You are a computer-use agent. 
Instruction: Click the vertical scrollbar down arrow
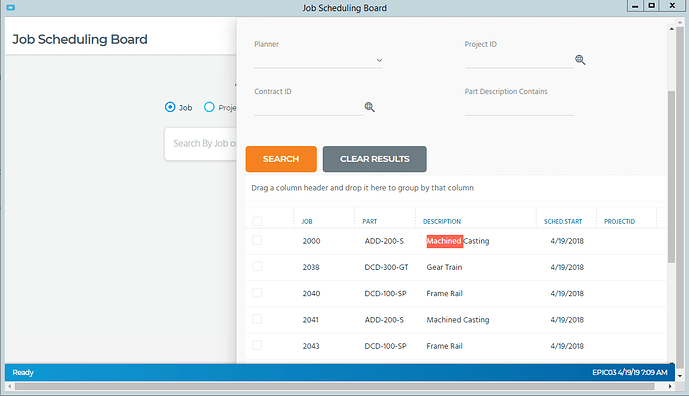click(680, 376)
